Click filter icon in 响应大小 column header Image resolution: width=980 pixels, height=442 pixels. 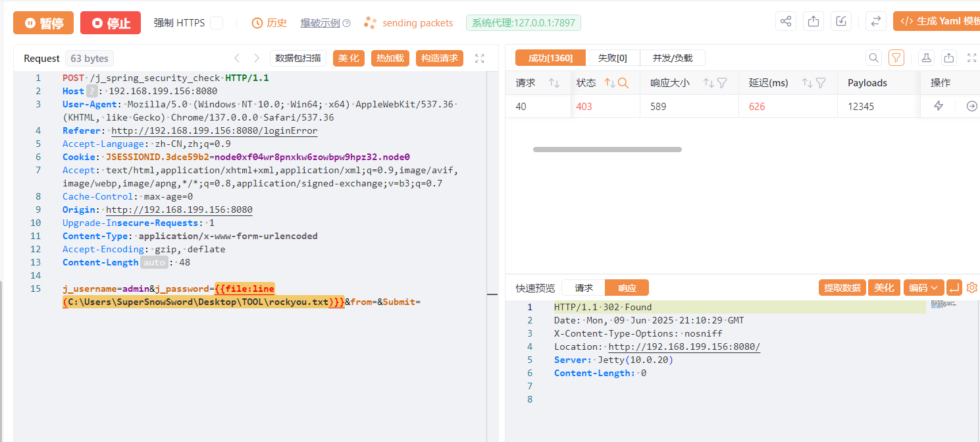722,83
